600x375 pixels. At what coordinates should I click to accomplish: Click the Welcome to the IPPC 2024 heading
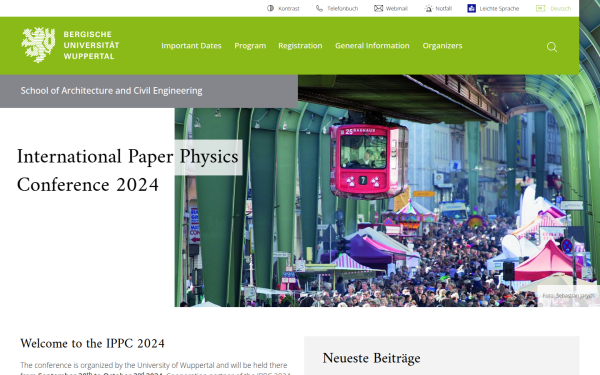[92, 343]
